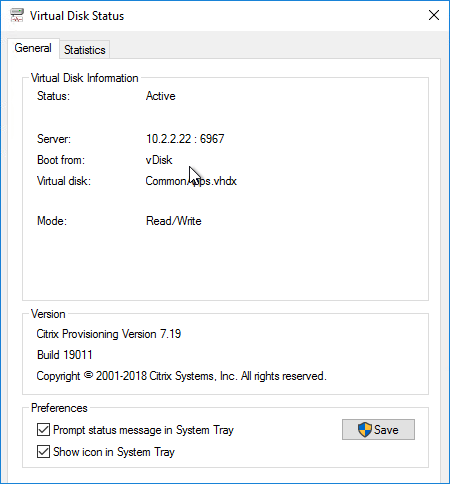This screenshot has width=450, height=484.
Task: Click the Citrix copyright notice line
Action: (181, 376)
